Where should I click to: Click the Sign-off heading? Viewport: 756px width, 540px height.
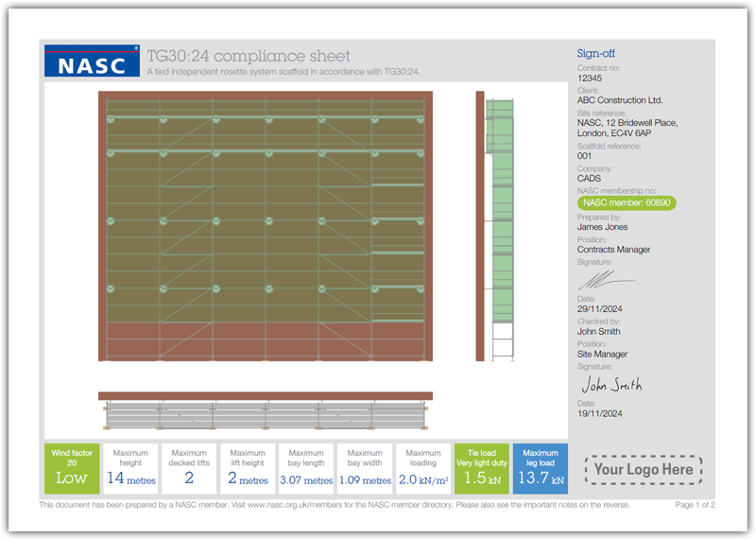coord(595,54)
